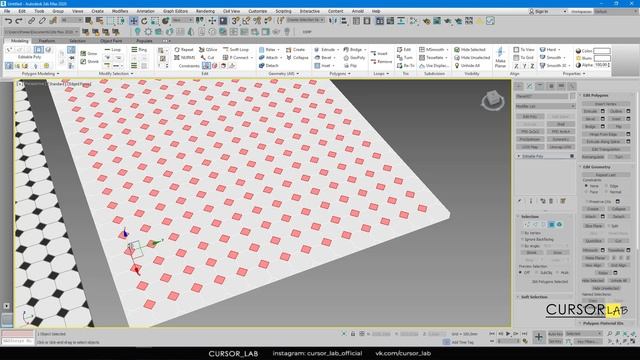
Task: Click the Grow button in ribbon
Action: click(x=89, y=53)
